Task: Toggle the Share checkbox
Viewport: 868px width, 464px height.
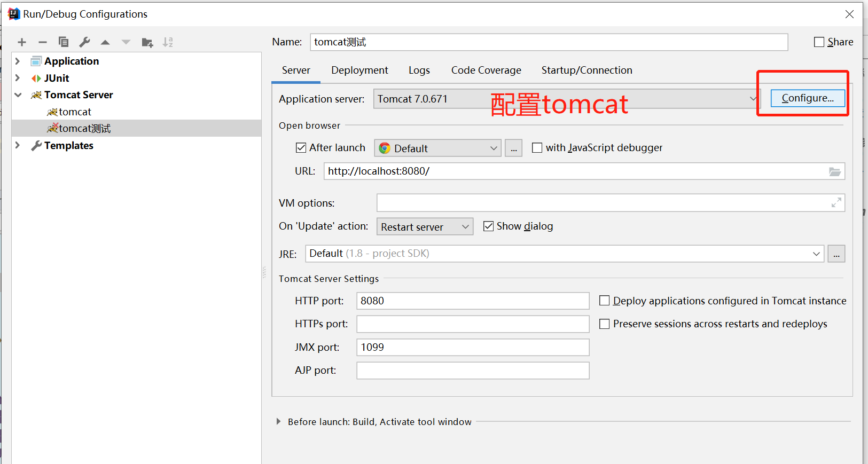Action: [x=819, y=42]
